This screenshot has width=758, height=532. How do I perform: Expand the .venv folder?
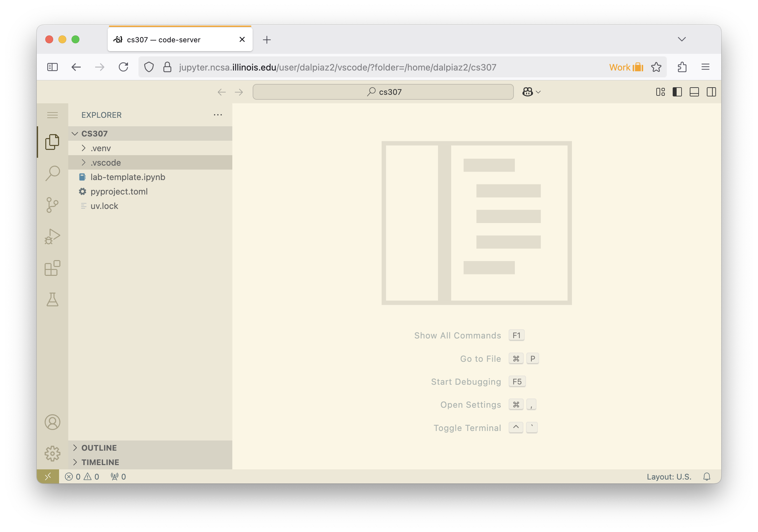click(101, 148)
